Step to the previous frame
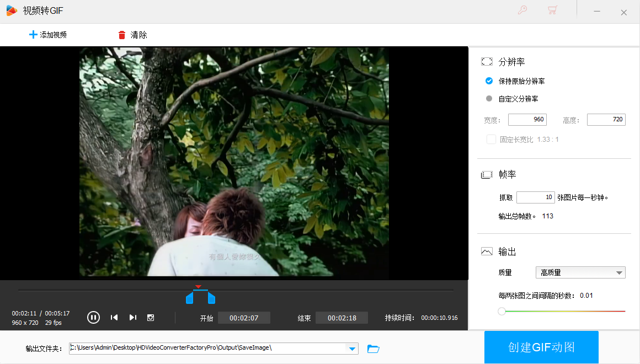The width and height of the screenshot is (640, 364). (x=114, y=317)
